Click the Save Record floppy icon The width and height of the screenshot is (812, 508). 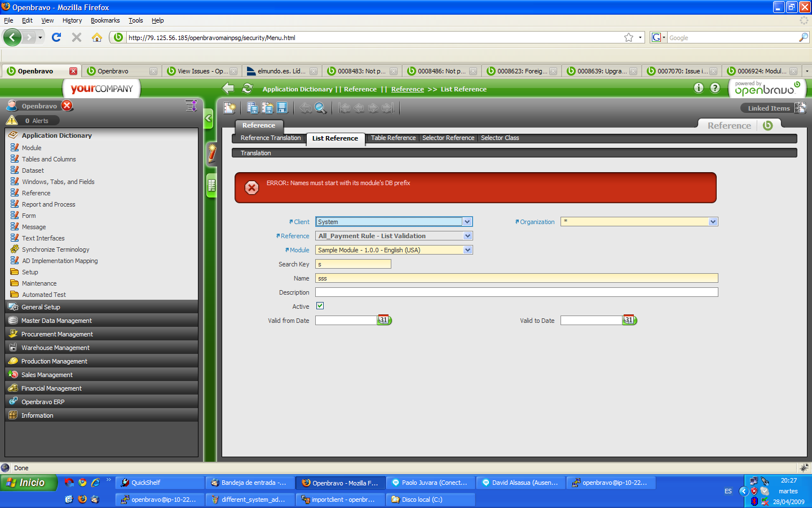tap(283, 108)
